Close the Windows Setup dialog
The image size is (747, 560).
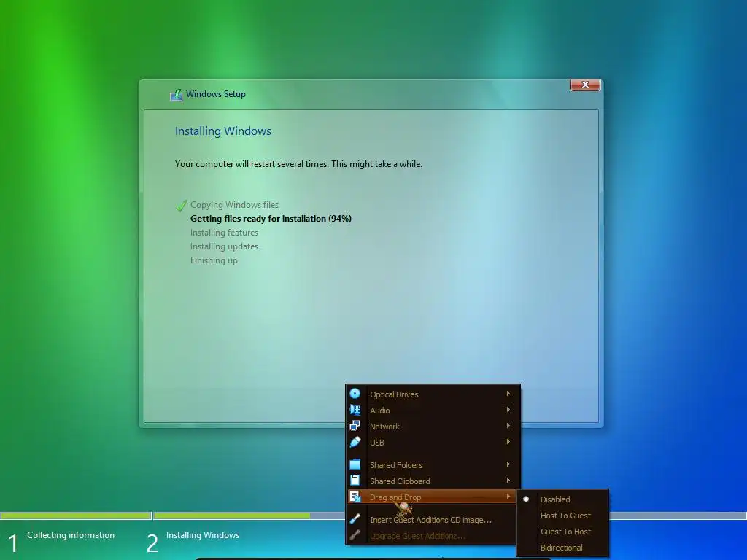(585, 85)
